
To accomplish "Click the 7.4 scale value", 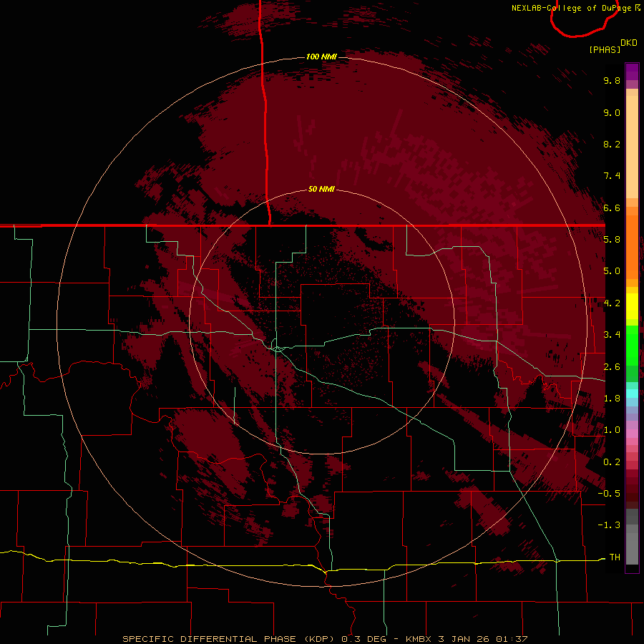I will (x=612, y=176).
